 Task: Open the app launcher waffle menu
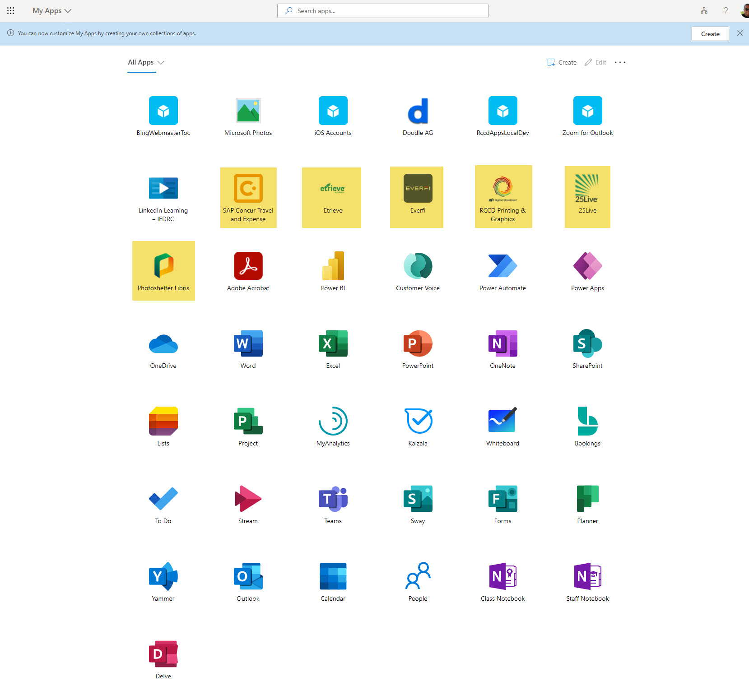coord(10,10)
